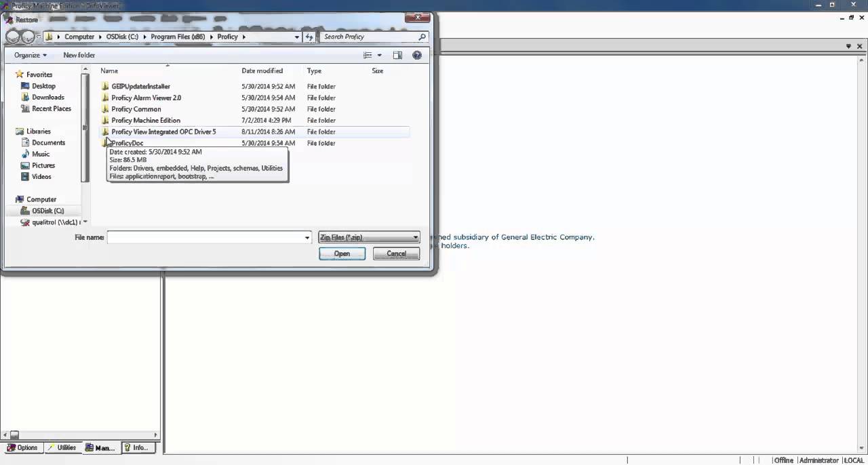Open the view options dropdown arrow

[379, 55]
